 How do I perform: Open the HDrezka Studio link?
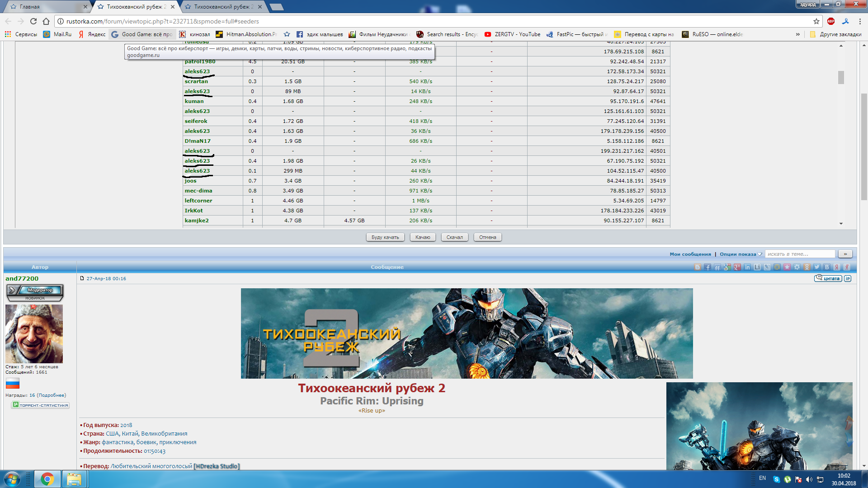pyautogui.click(x=217, y=466)
